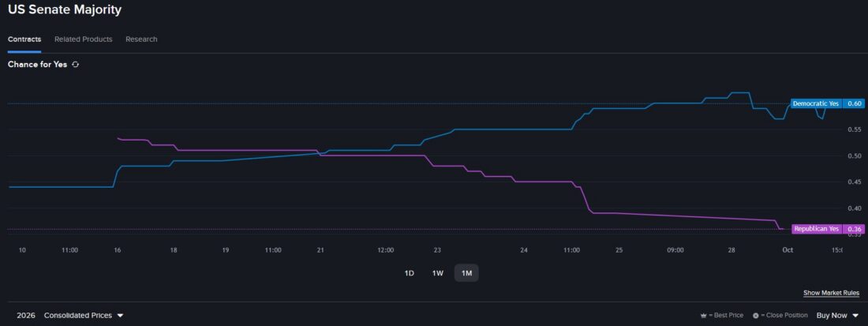Screen dimensions: 868x326
Task: Click the 09:00 time label on axis
Action: [x=675, y=250]
